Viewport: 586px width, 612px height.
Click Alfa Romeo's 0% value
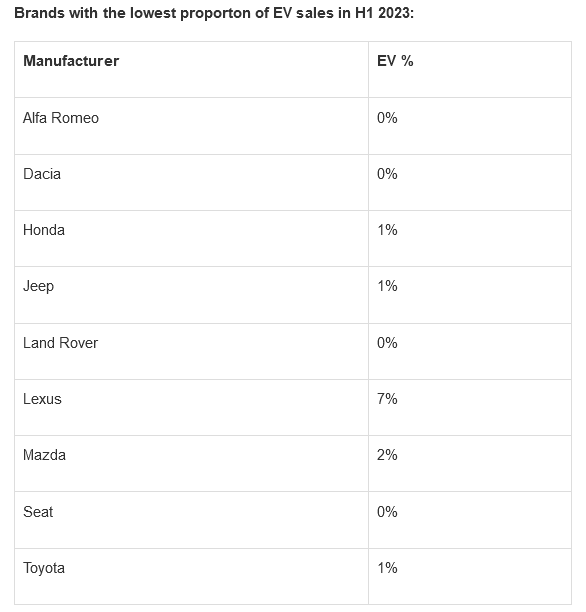pyautogui.click(x=387, y=118)
